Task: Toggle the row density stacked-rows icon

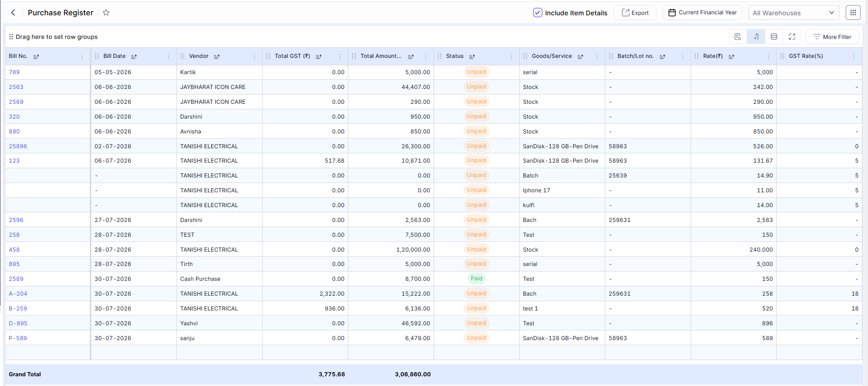Action: 774,37
